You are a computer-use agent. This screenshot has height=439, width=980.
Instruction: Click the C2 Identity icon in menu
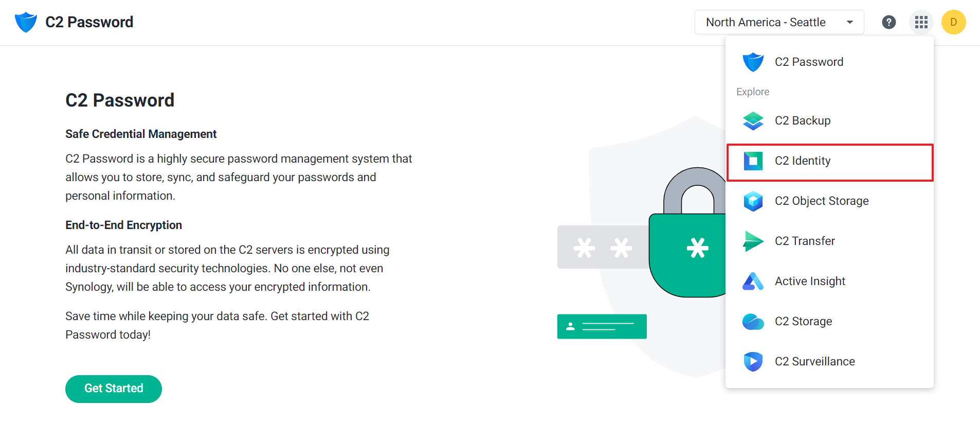click(x=753, y=161)
